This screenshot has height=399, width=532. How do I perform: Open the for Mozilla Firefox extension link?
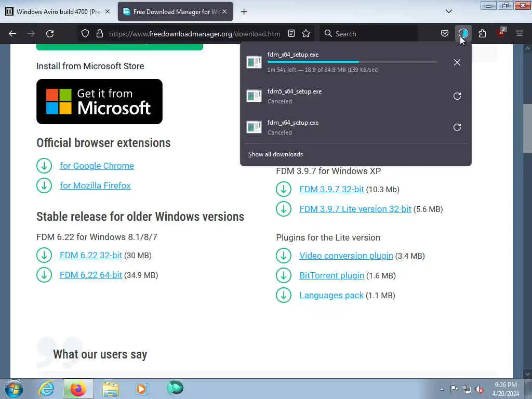pos(96,185)
